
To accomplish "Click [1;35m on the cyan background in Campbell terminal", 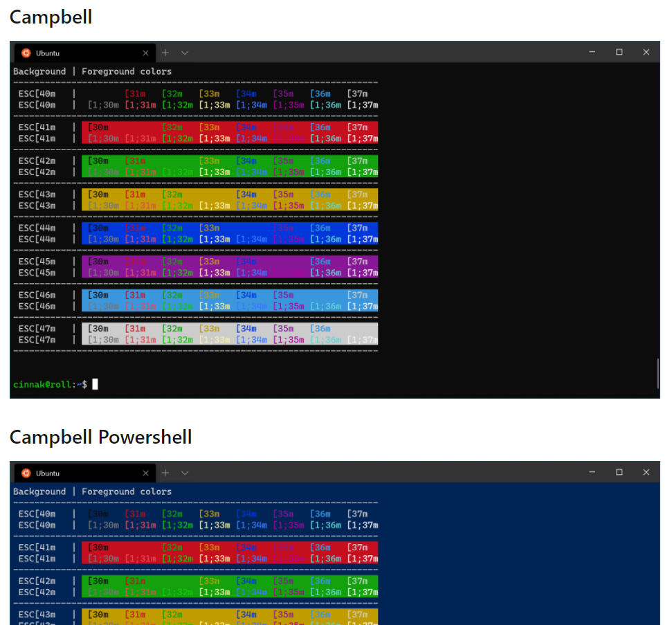I will point(289,306).
